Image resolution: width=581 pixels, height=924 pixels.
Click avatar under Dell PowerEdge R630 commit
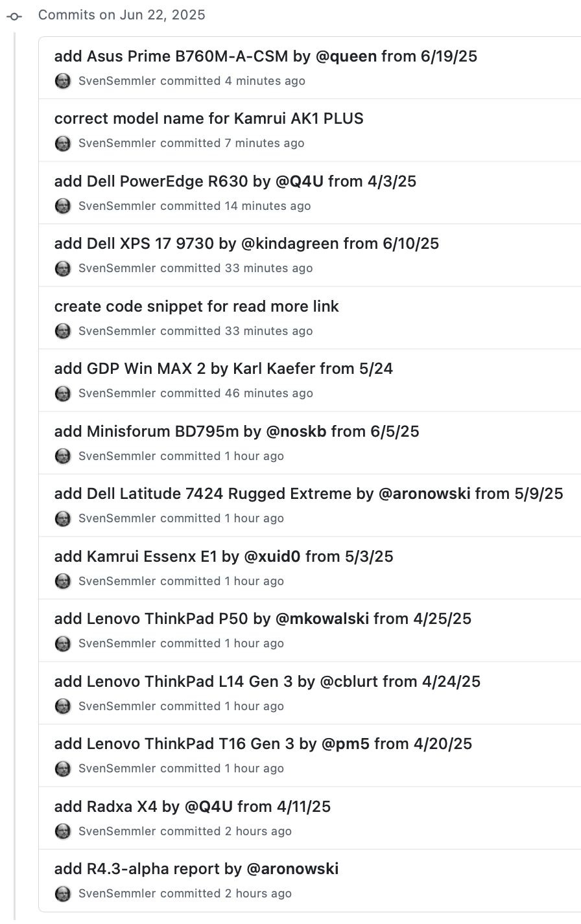pyautogui.click(x=63, y=206)
